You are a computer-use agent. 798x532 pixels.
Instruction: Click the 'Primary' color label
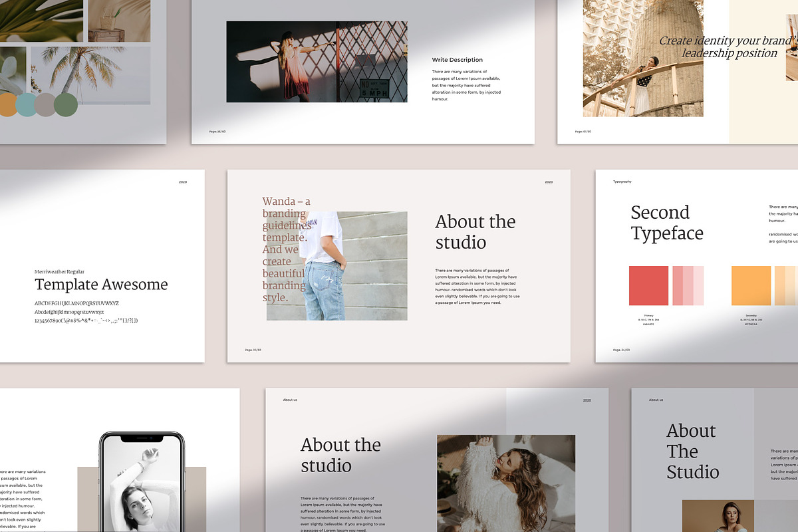(x=648, y=315)
